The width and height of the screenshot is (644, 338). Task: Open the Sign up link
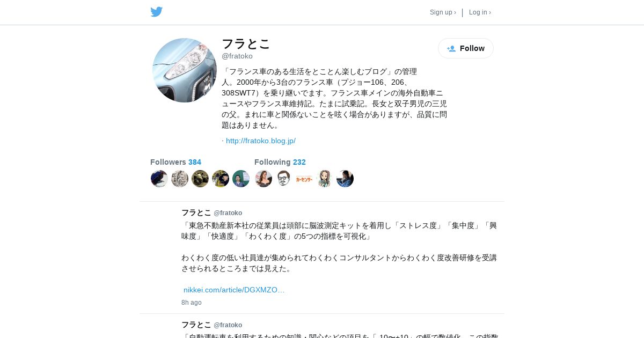(443, 12)
